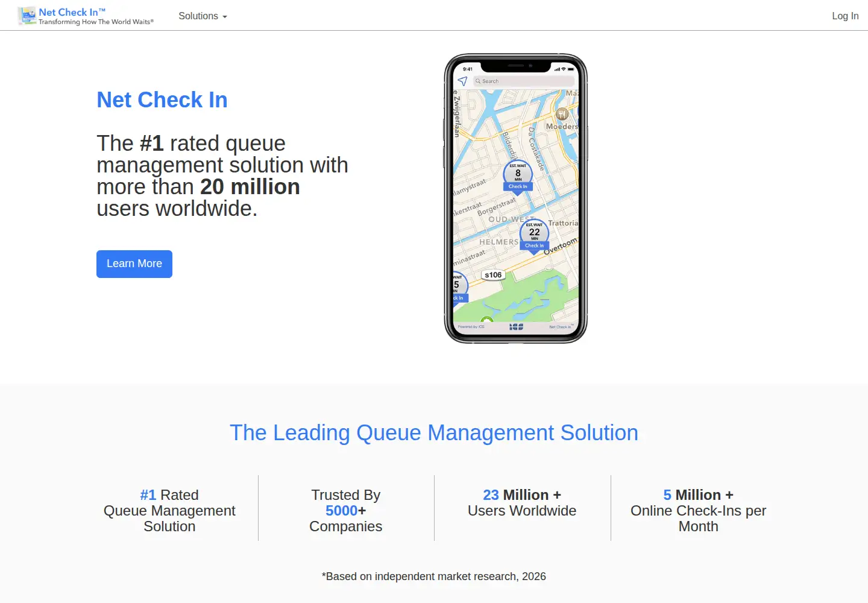This screenshot has height=603, width=868.
Task: Click the phone's location arrow icon
Action: pos(462,81)
